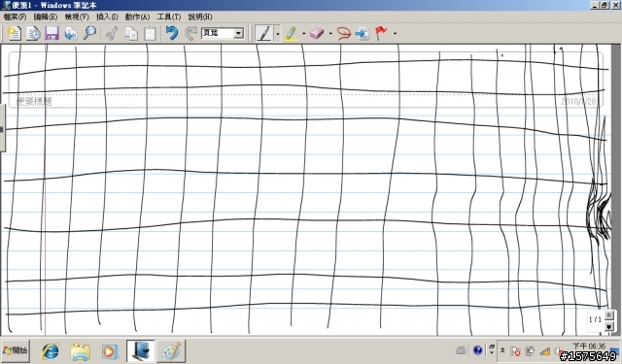Open the 動作(A) menu
Screen dimensions: 622x364
(137, 17)
